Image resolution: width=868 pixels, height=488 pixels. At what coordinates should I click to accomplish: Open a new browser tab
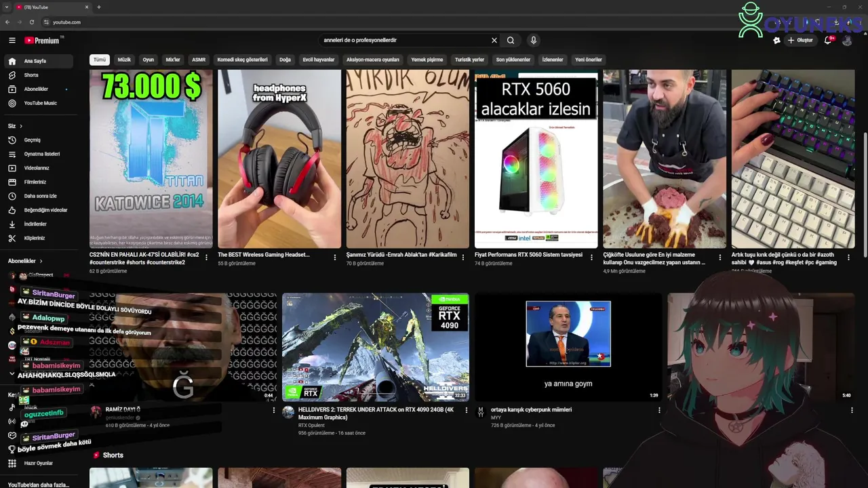[99, 7]
